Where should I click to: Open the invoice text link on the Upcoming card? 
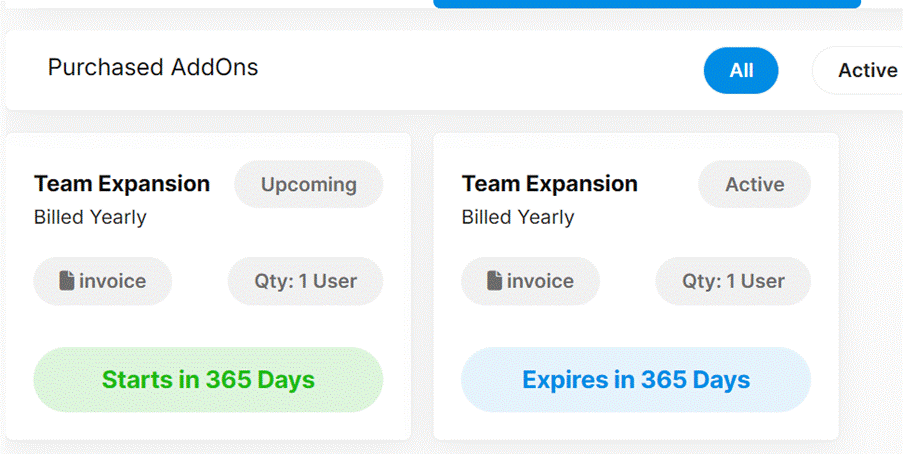(112, 281)
